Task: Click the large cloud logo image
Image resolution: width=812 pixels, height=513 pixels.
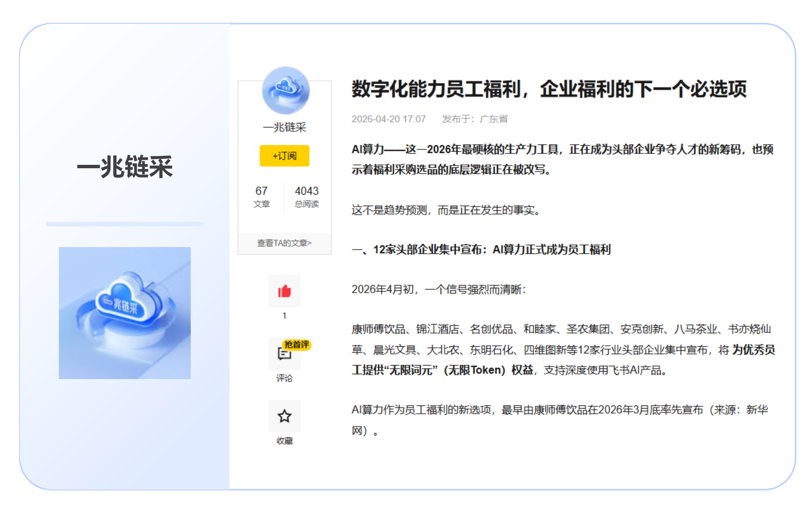Action: [125, 313]
